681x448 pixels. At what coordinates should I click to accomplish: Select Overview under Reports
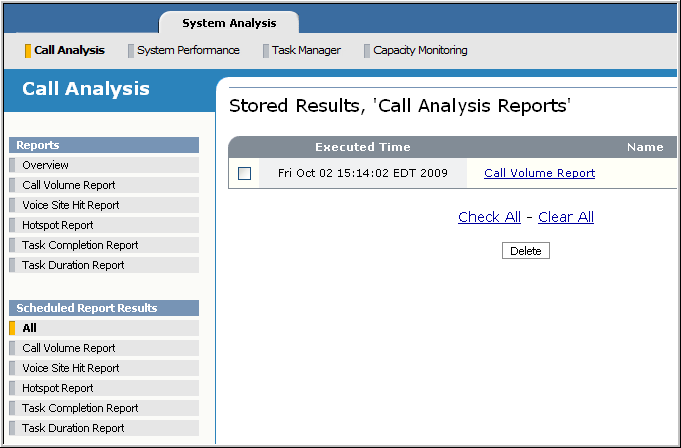46,165
